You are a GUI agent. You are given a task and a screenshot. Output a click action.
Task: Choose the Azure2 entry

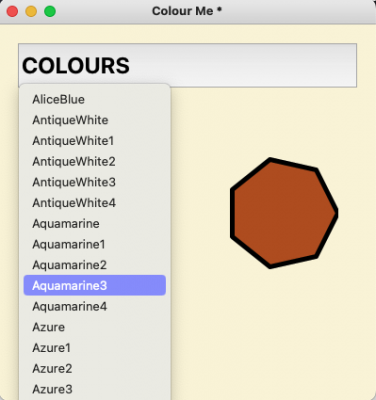95,368
